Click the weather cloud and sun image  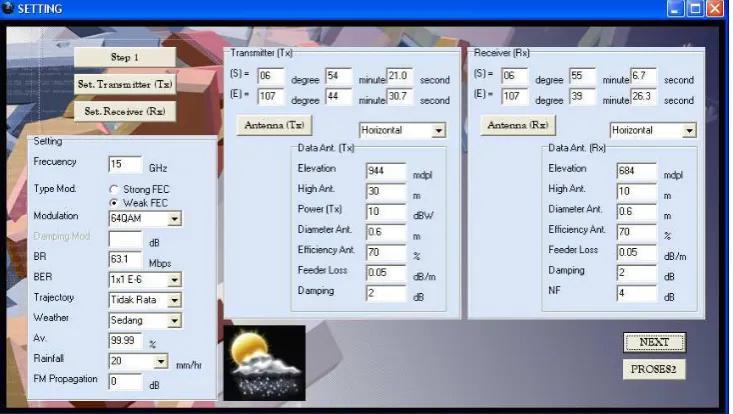(265, 363)
